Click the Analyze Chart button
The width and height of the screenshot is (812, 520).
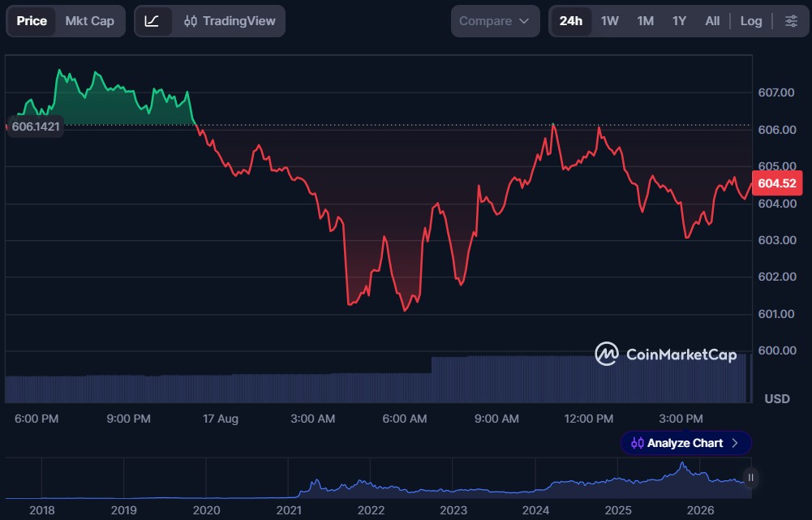(x=685, y=444)
